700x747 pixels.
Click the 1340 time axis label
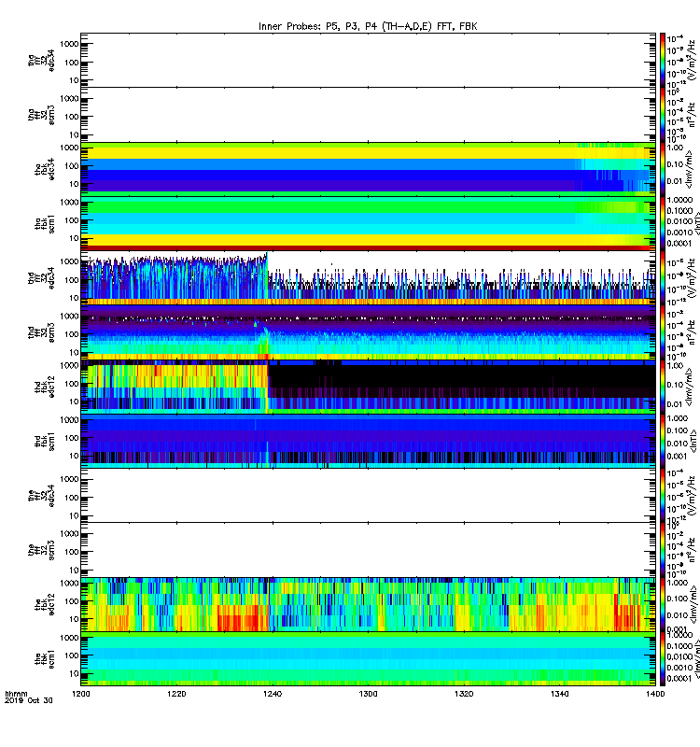[559, 694]
